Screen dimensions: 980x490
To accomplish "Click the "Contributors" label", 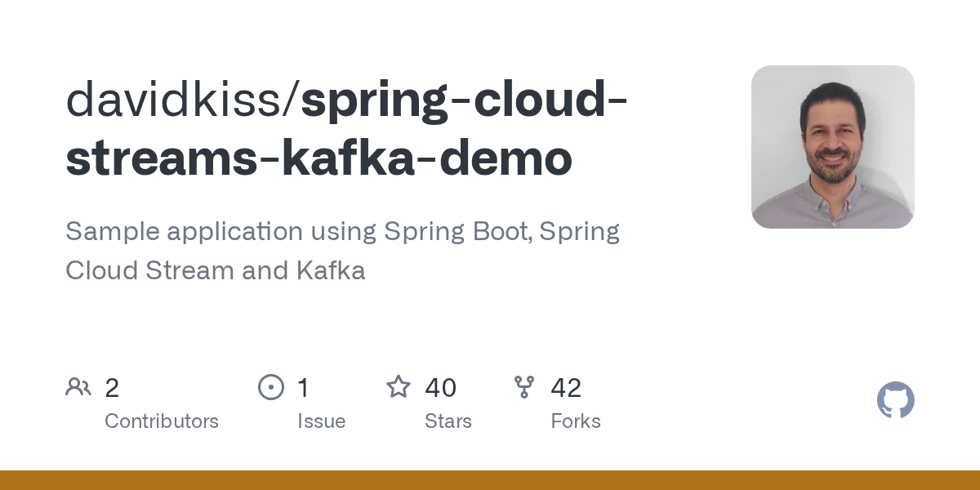I will (x=162, y=421).
